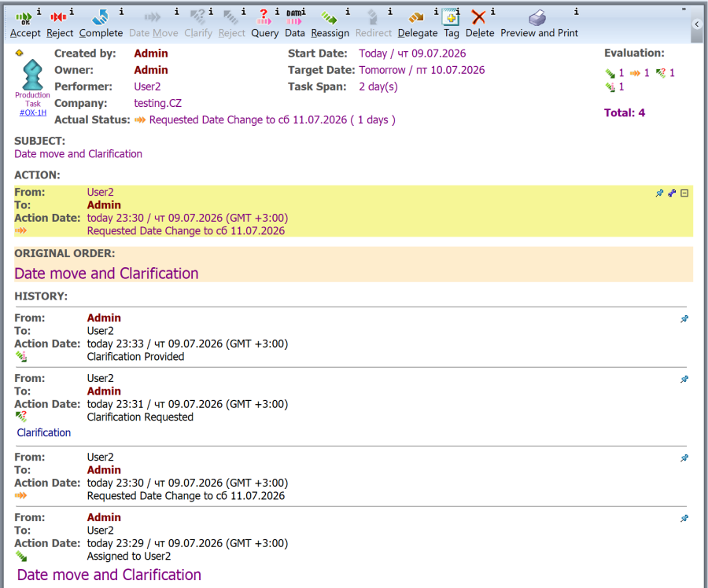Click the small yellow diamond icon above the task icon
708x588 pixels.
19,53
